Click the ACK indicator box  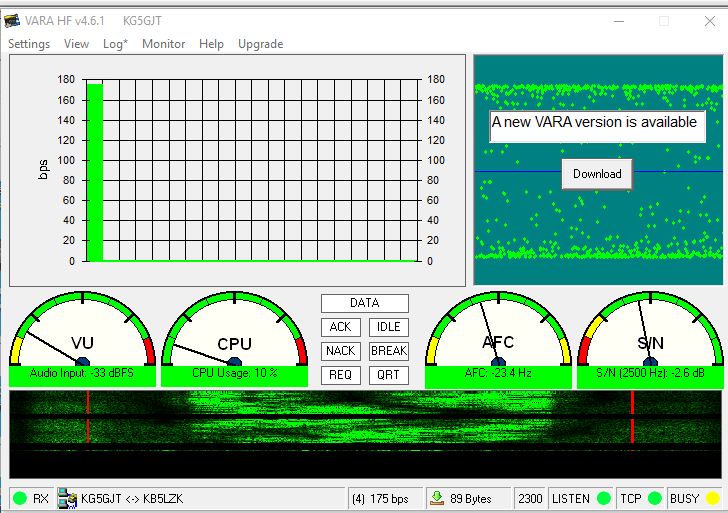click(x=340, y=327)
